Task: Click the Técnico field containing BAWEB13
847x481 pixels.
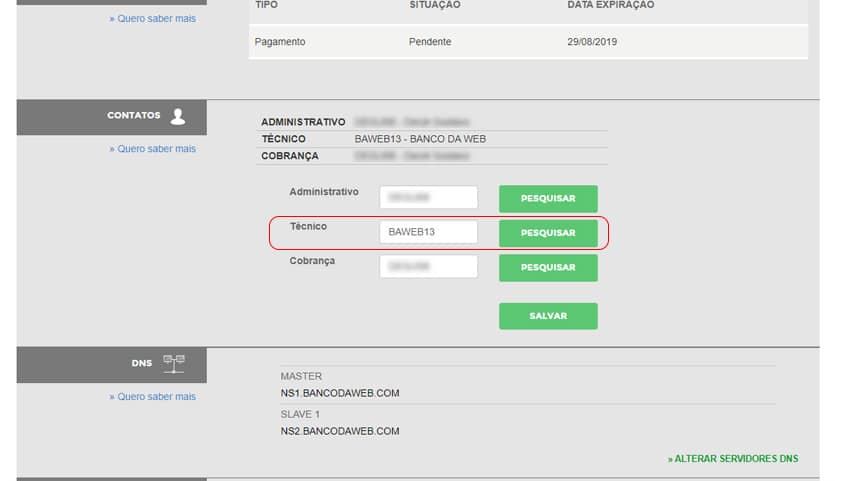Action: click(x=428, y=232)
